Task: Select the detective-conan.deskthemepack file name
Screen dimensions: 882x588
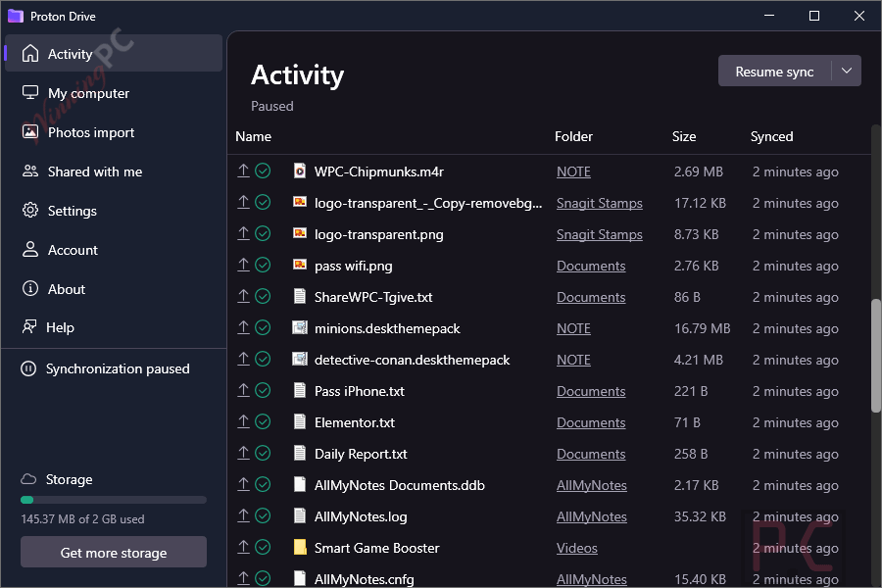Action: coord(413,360)
